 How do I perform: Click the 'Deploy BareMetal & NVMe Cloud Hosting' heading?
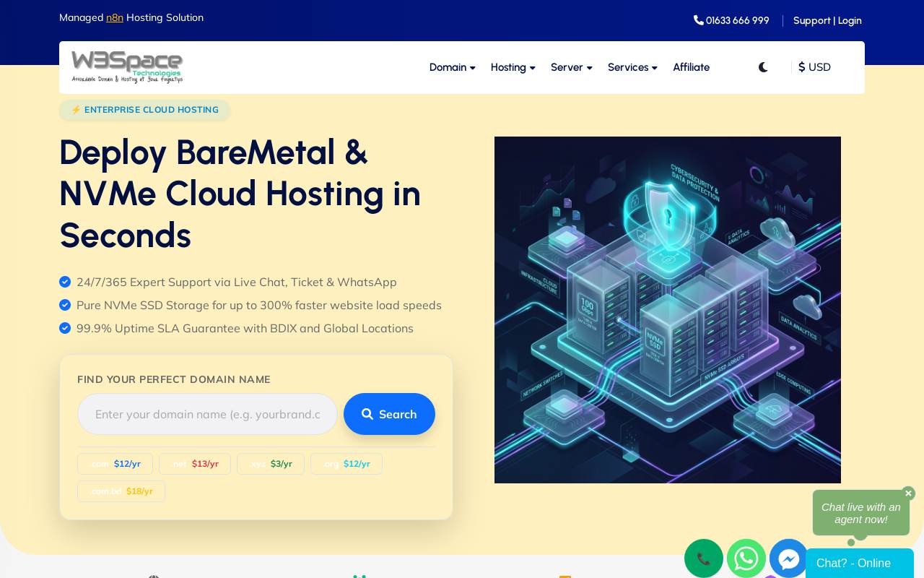click(x=240, y=194)
